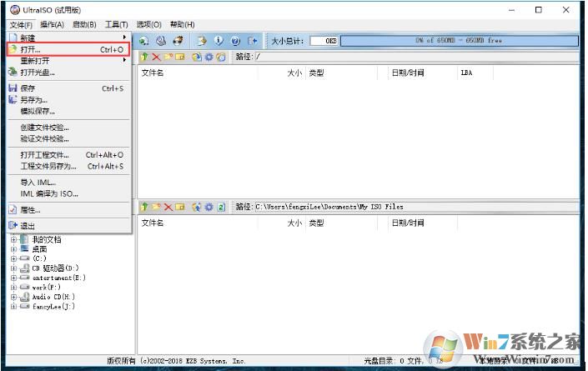Click the 日期/时间 column header in lower list
Screen dimensions: 588x371
coord(407,223)
